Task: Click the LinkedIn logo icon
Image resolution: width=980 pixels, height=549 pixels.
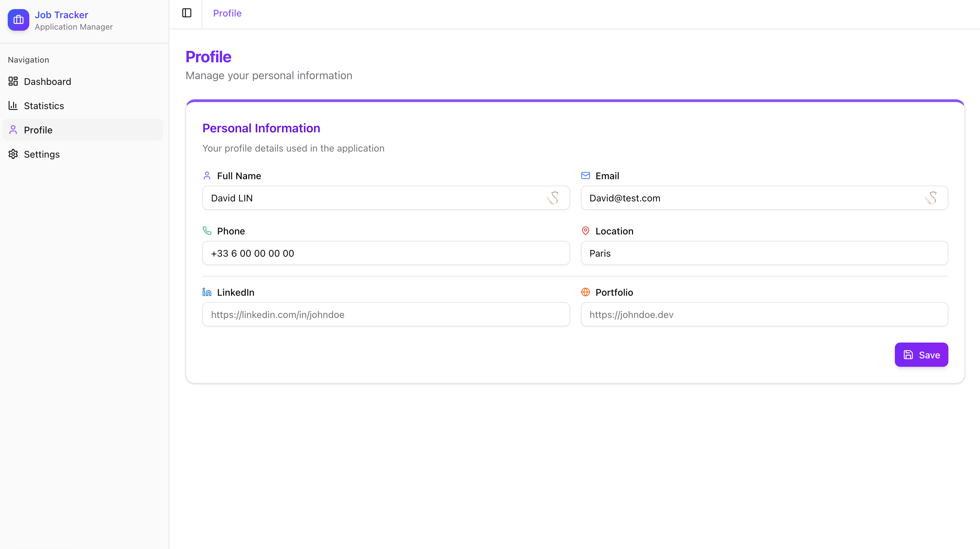Action: (207, 292)
